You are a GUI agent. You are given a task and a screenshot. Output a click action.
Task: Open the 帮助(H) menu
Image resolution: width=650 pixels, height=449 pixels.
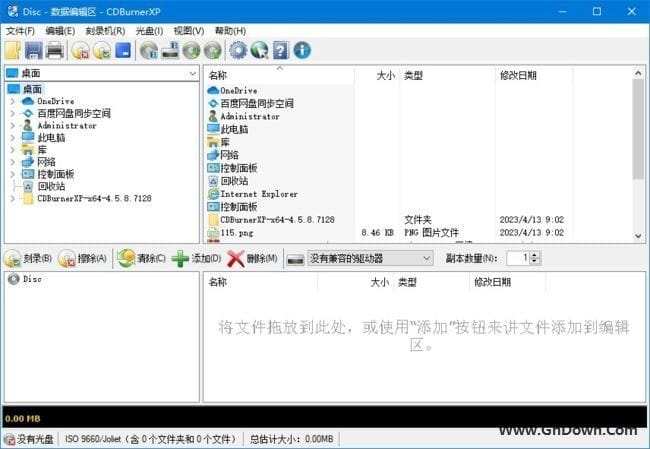[x=230, y=31]
